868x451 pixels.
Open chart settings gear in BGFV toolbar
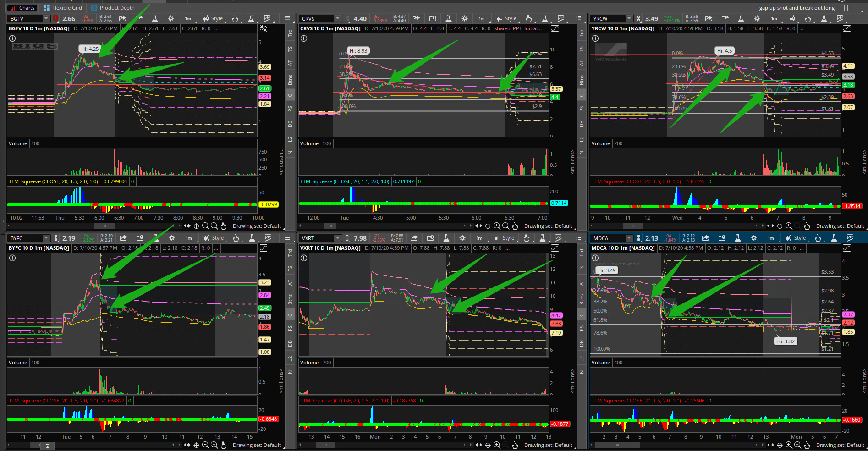coord(171,18)
